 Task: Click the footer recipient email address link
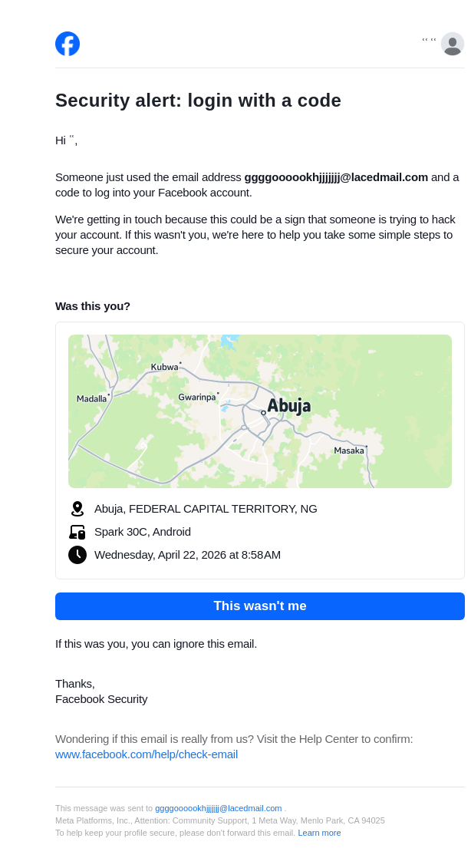click(x=219, y=808)
